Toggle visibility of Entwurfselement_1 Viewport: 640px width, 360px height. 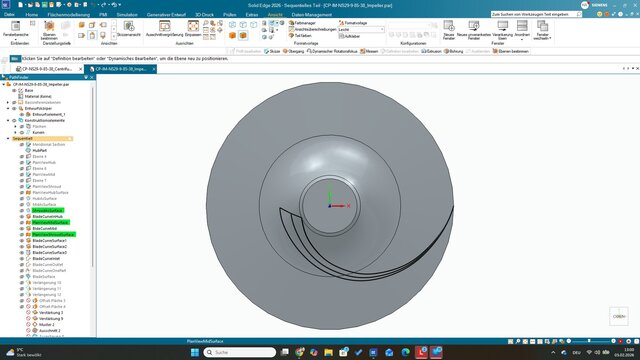(x=22, y=115)
